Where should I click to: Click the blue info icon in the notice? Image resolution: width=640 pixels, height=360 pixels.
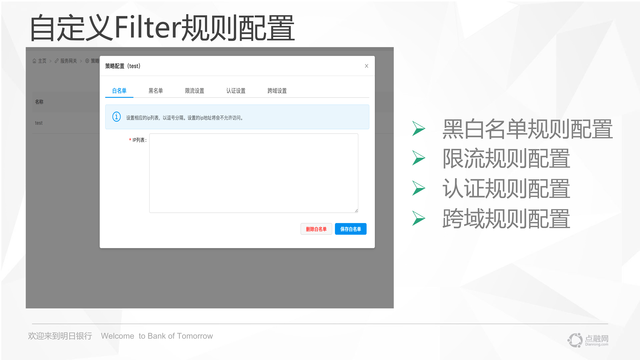tap(116, 117)
